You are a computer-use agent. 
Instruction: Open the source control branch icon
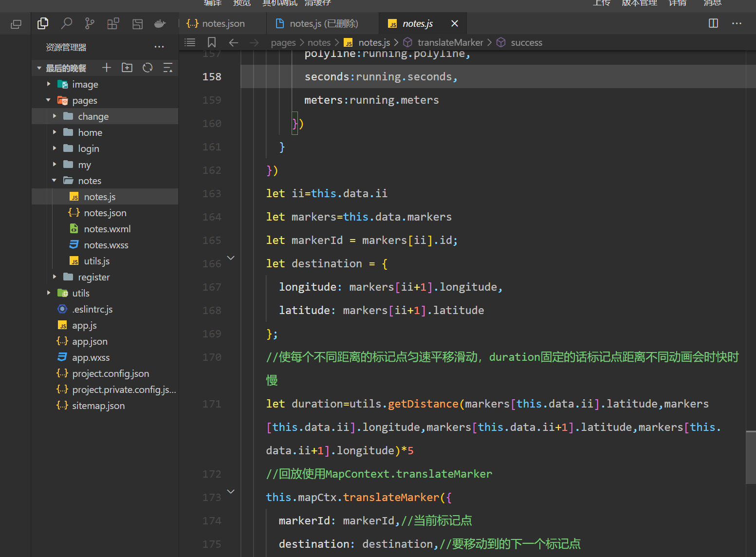[x=90, y=23]
